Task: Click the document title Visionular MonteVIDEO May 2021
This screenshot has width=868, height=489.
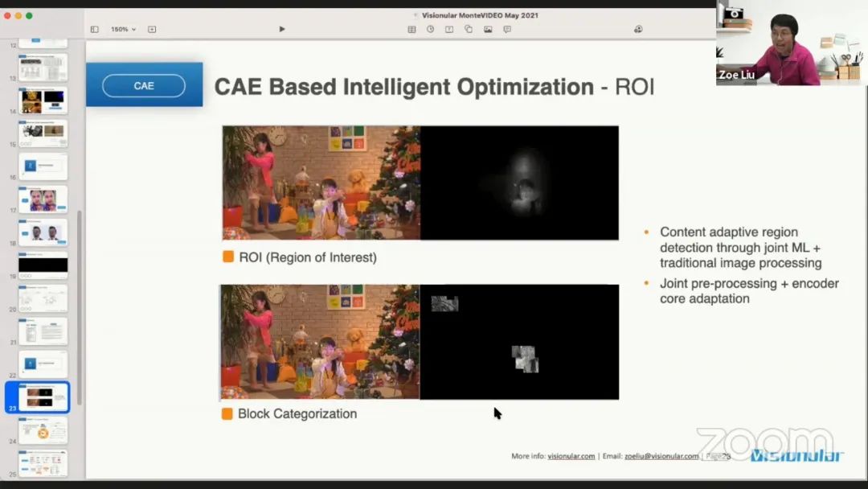Action: coord(480,15)
